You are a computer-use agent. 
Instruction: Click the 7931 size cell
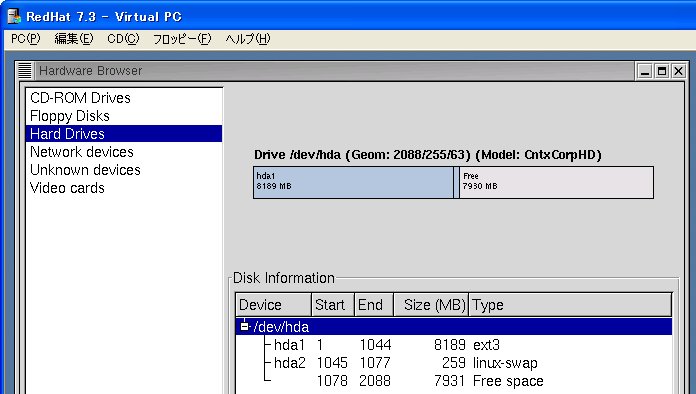[x=450, y=381]
